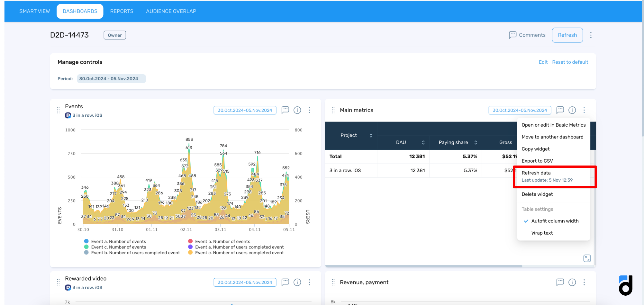Screen dimensions: 644x305
Task: Disable Autofit column width
Action: click(x=555, y=221)
